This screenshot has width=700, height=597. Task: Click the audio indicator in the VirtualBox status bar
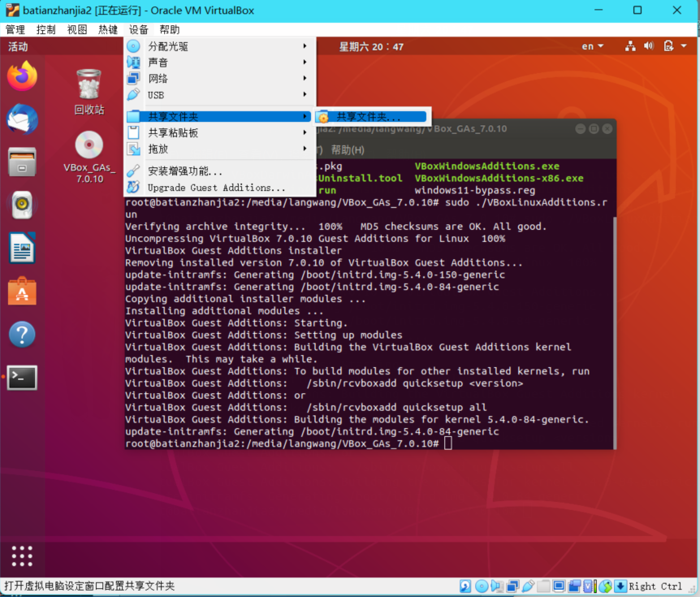[x=497, y=586]
